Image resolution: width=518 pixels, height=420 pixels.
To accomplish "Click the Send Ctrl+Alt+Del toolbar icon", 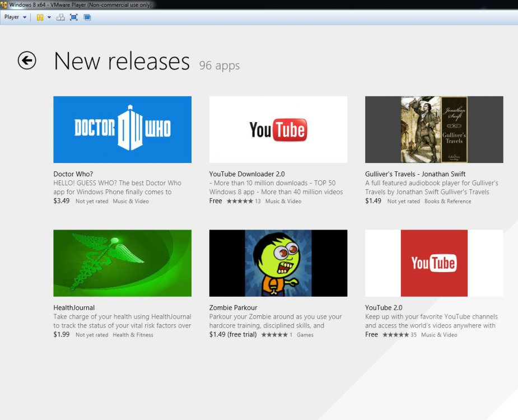I will (x=60, y=17).
